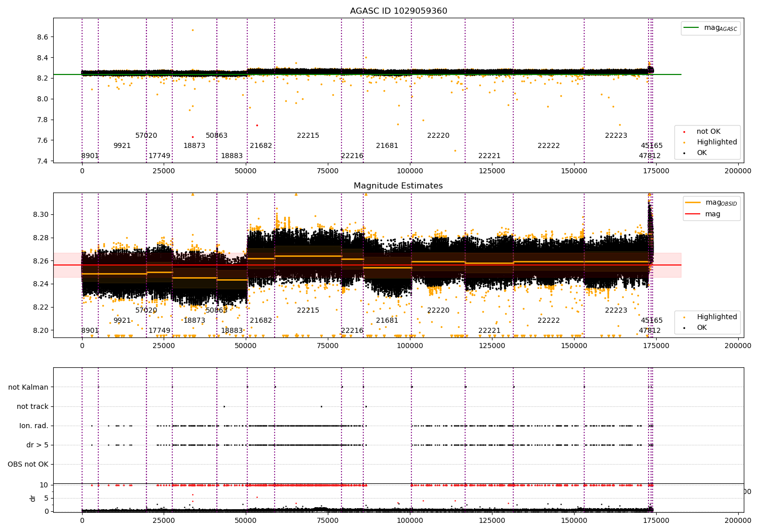Screen dimensions: 760x532
Task: Select the mag AGASC legend entry in top plot
Action: coord(711,28)
